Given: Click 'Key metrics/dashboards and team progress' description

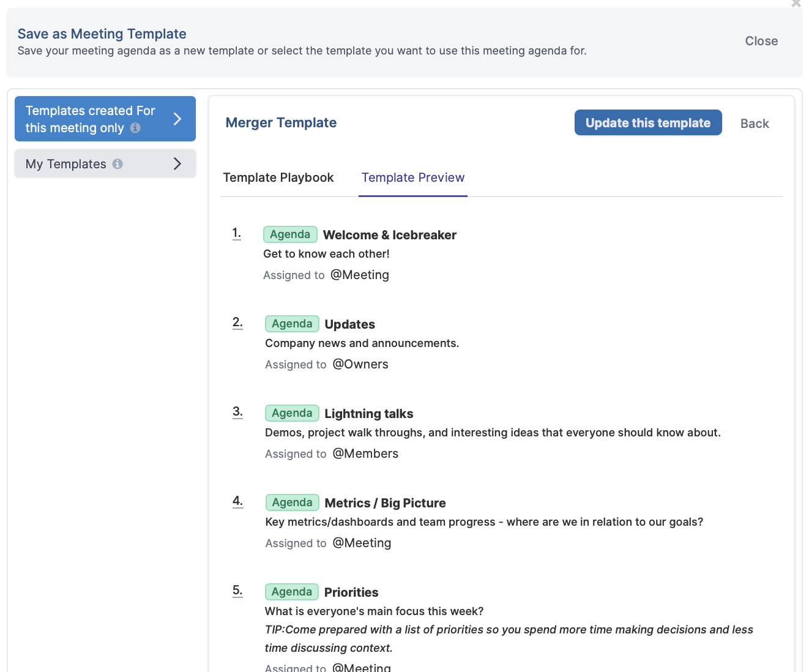Looking at the screenshot, I should pyautogui.click(x=484, y=522).
